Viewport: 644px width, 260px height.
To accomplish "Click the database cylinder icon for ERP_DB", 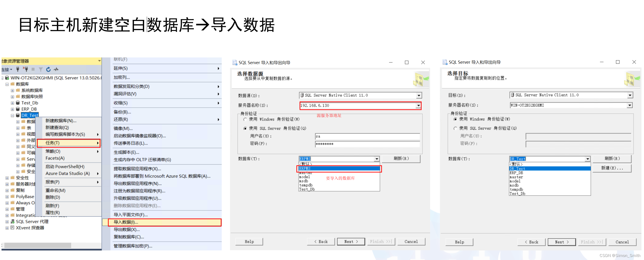I will (x=18, y=109).
